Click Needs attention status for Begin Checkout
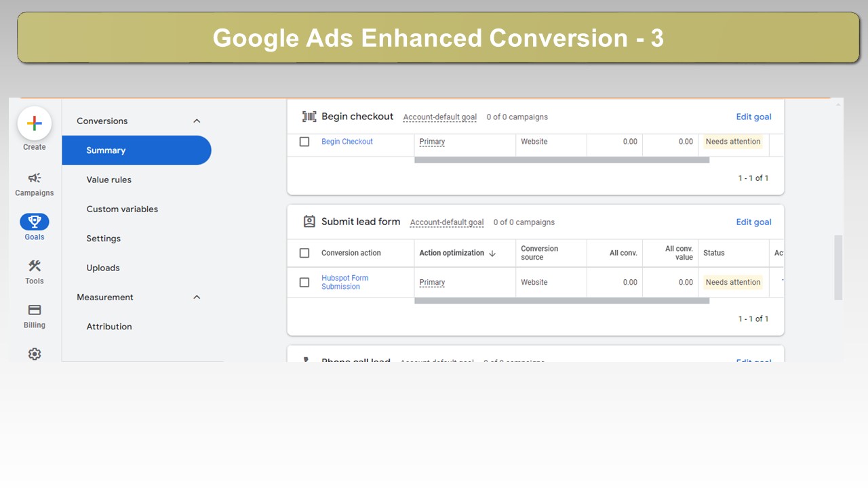 [733, 142]
